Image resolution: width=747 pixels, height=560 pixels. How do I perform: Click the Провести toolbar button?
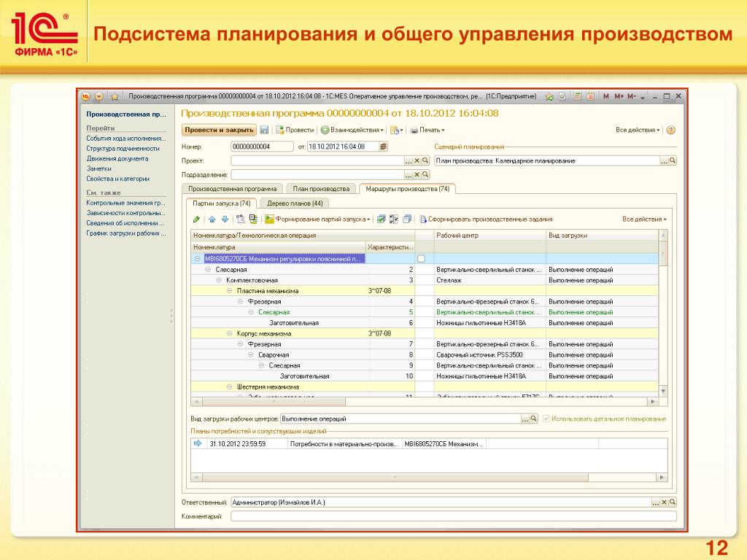295,130
